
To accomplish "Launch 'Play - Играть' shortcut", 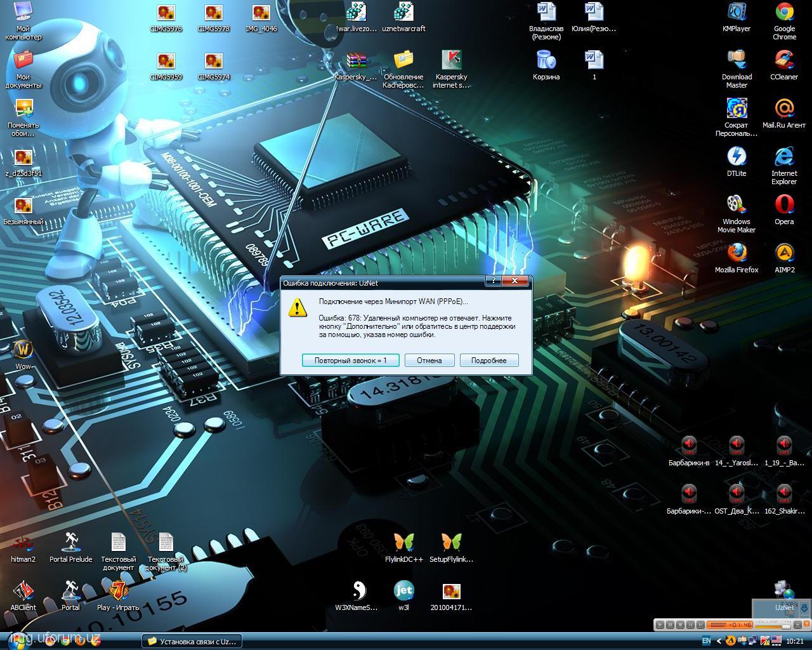I will tap(118, 597).
